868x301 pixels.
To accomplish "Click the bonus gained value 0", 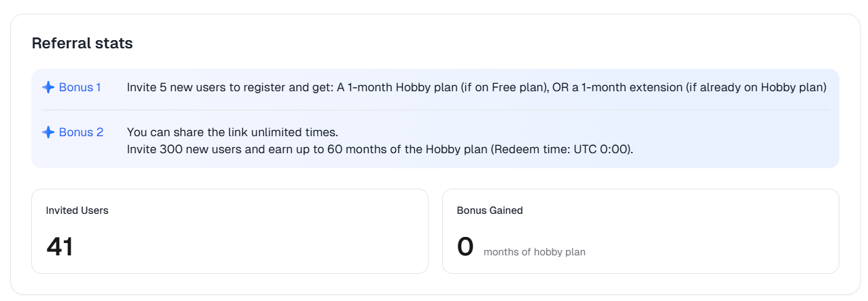I will [465, 247].
